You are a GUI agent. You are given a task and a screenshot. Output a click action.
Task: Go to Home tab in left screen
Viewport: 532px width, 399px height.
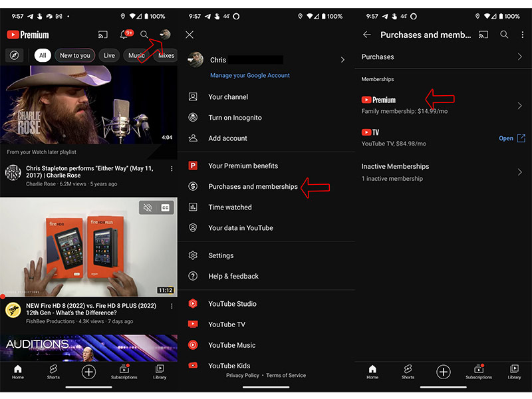coord(18,372)
